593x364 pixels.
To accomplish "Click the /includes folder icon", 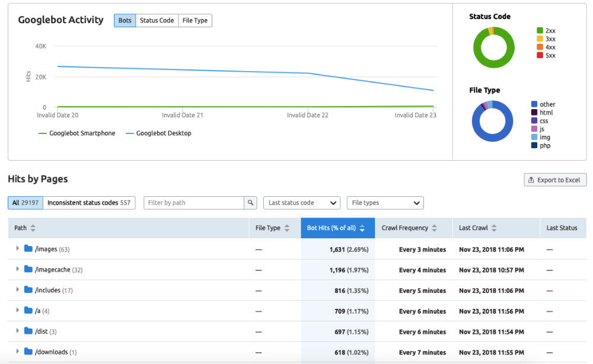I will [28, 289].
